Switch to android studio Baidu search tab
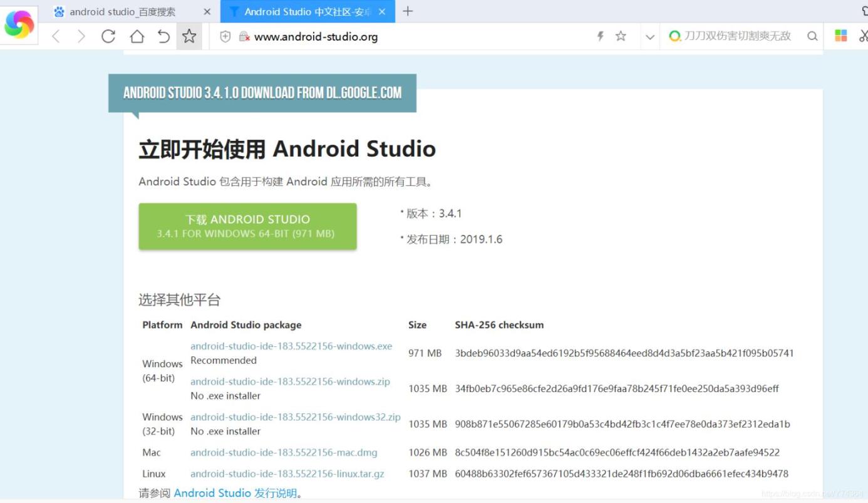Image resolution: width=868 pixels, height=503 pixels. (x=122, y=12)
